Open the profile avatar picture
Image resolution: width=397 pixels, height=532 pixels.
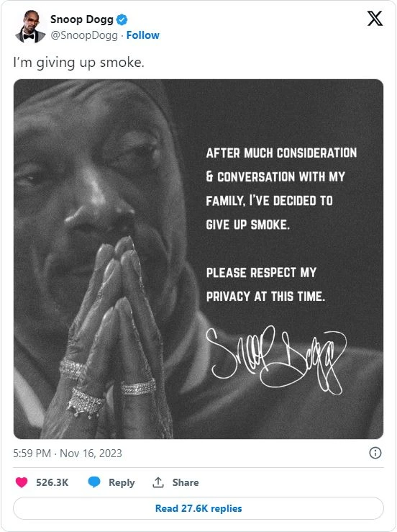pos(30,27)
